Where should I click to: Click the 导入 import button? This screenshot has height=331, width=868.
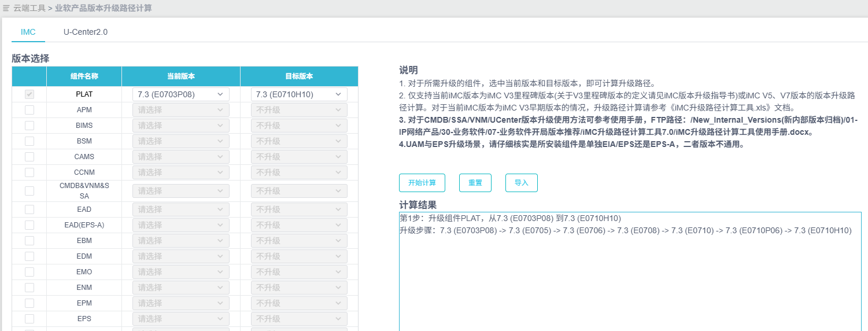click(x=521, y=183)
